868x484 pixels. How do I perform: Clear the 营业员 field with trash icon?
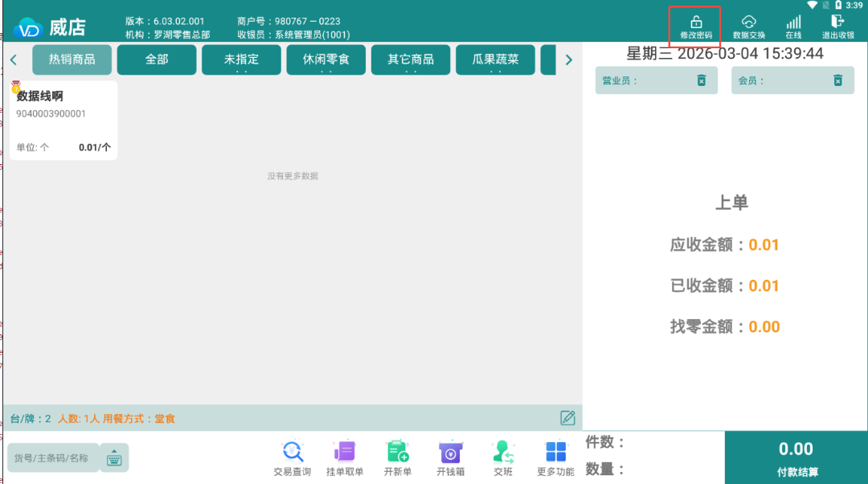702,81
